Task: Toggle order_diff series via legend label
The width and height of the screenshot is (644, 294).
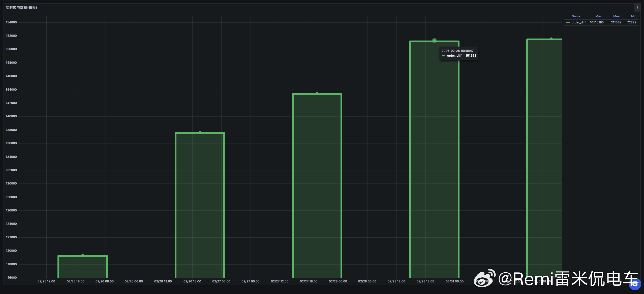Action: point(578,22)
